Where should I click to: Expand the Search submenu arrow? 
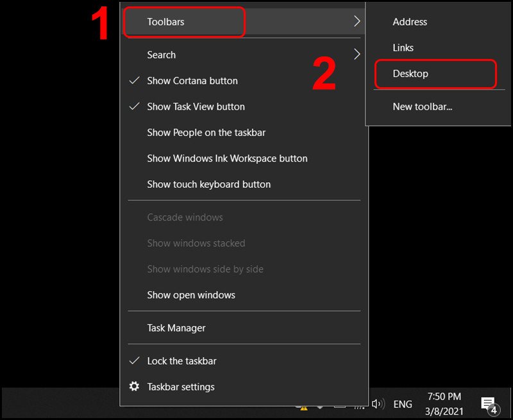(x=357, y=55)
